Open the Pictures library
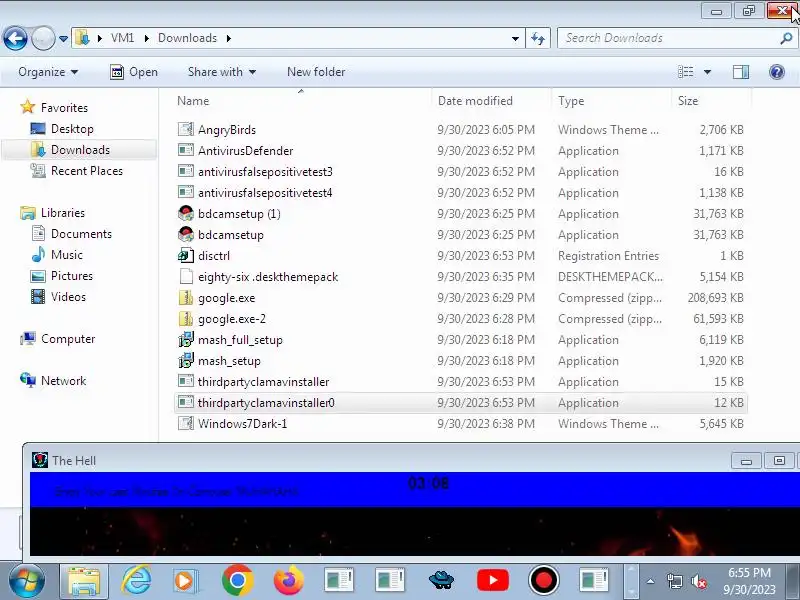 [x=72, y=276]
